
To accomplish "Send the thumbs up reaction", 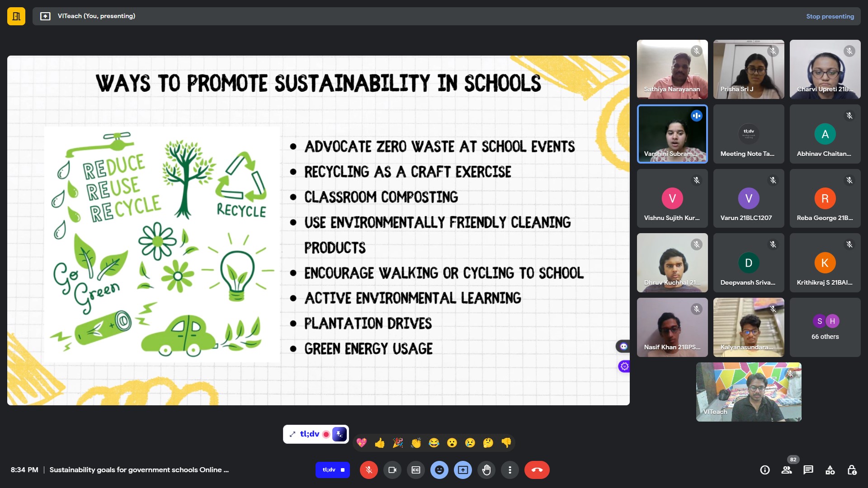I will (x=380, y=443).
